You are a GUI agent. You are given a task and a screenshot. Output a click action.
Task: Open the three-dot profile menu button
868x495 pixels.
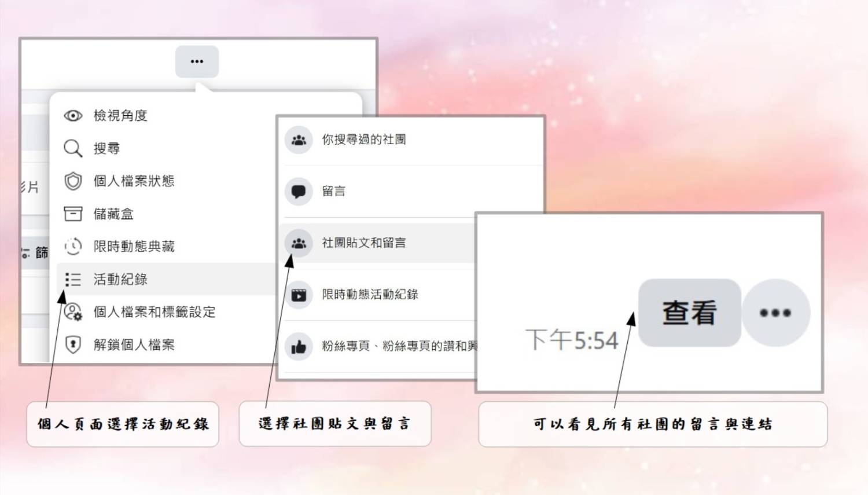coord(197,61)
